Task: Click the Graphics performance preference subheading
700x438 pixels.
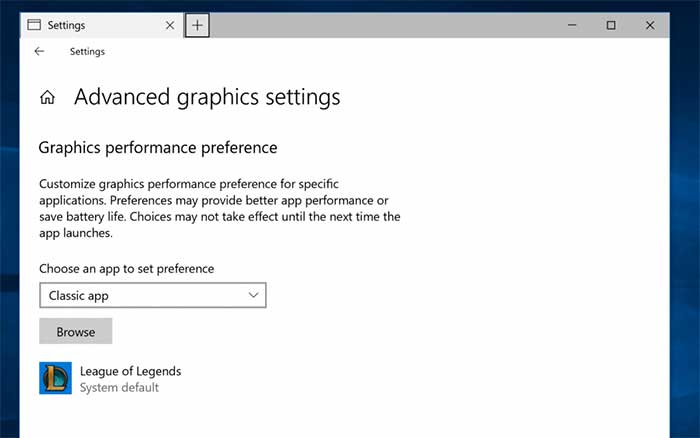Action: click(x=157, y=148)
